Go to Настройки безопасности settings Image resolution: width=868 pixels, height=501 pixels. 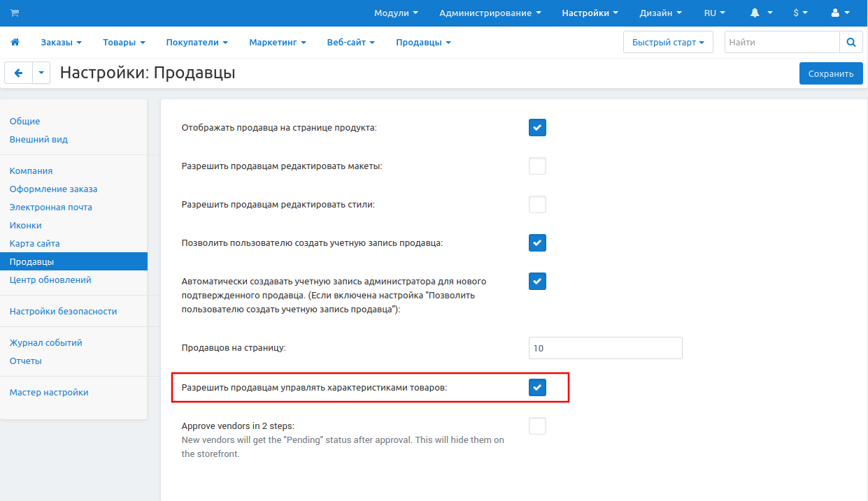[x=63, y=311]
